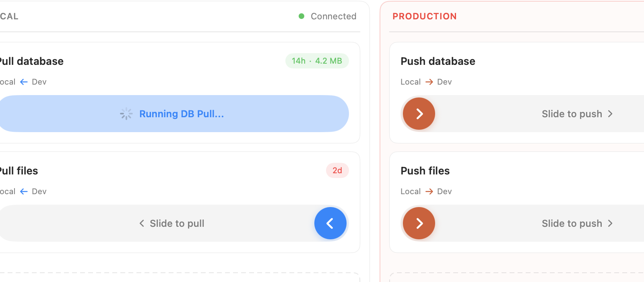Click the blue left arrow under Pull files
644x282 pixels.
(24, 191)
